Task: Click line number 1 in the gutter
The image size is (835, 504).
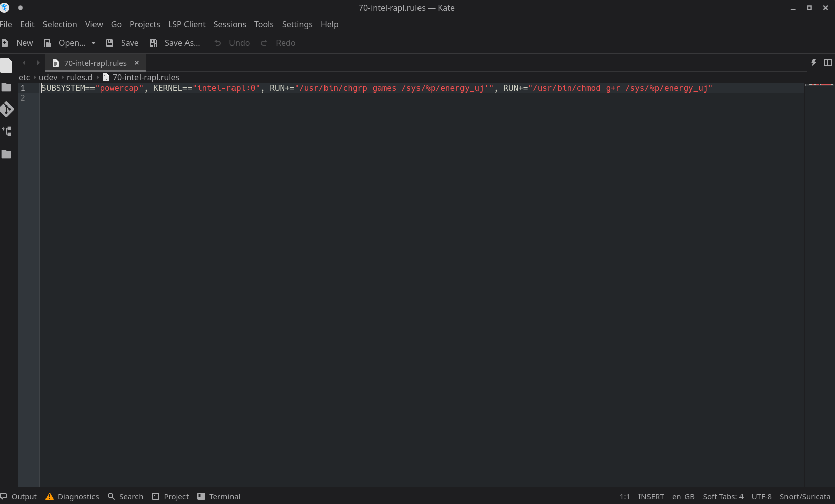Action: [x=23, y=88]
